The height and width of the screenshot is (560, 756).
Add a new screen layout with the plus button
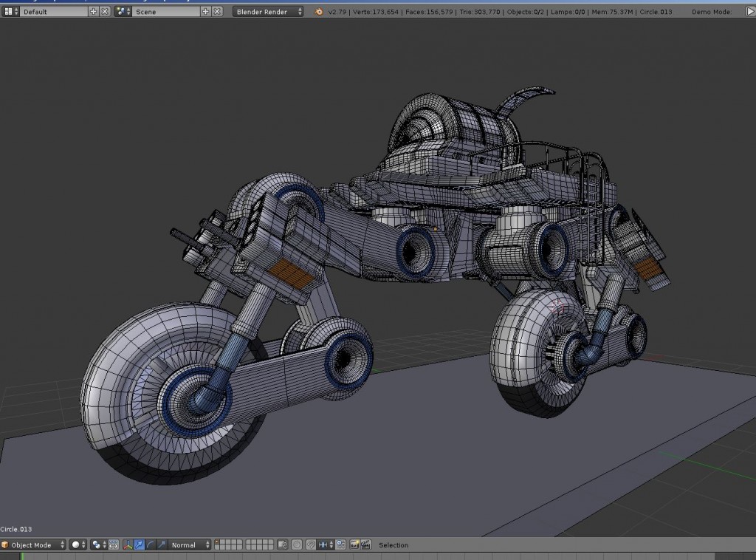pos(94,11)
